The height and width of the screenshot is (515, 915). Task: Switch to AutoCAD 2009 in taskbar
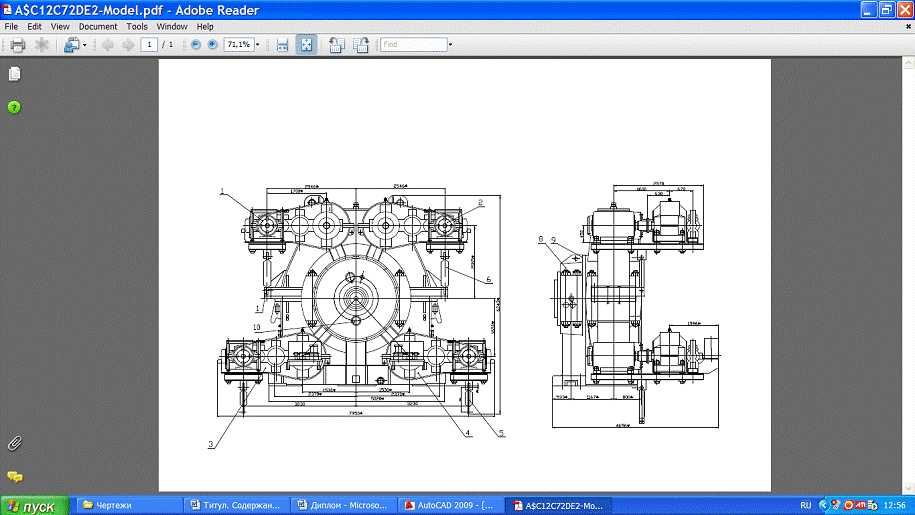click(450, 506)
